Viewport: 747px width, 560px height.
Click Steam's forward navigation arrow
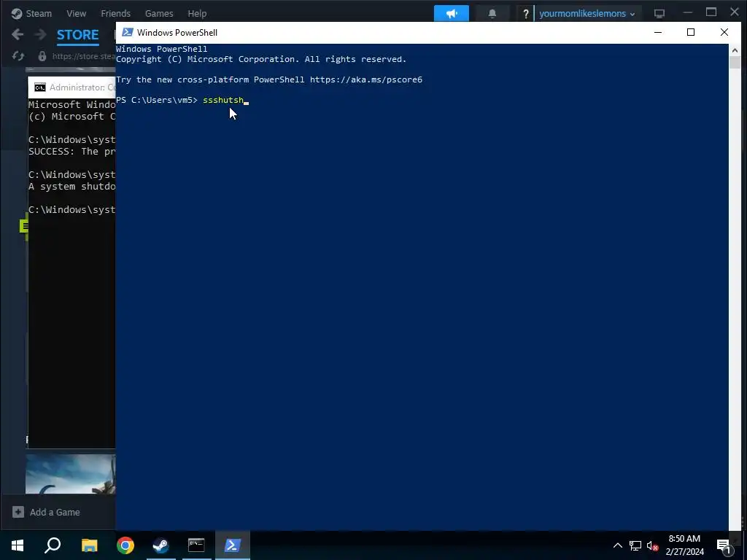[x=41, y=34]
